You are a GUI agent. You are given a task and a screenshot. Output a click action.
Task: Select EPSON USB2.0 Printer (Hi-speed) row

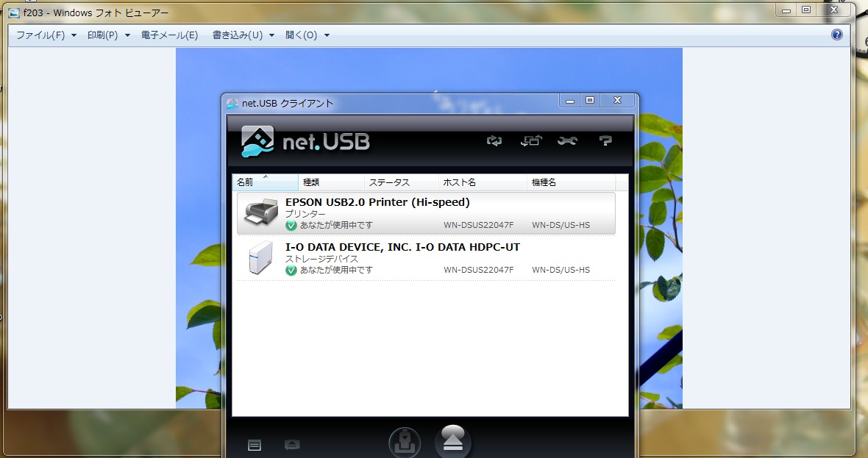point(426,213)
